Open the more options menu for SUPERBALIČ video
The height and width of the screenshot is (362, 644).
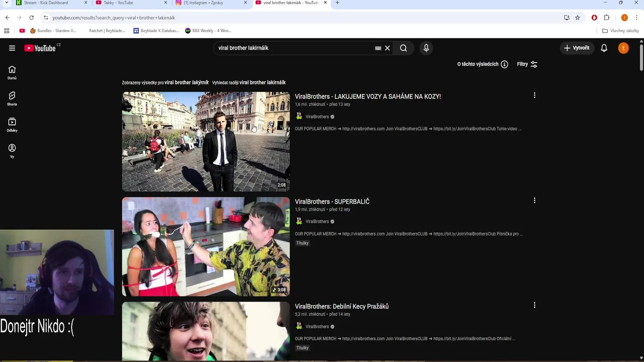click(x=534, y=201)
